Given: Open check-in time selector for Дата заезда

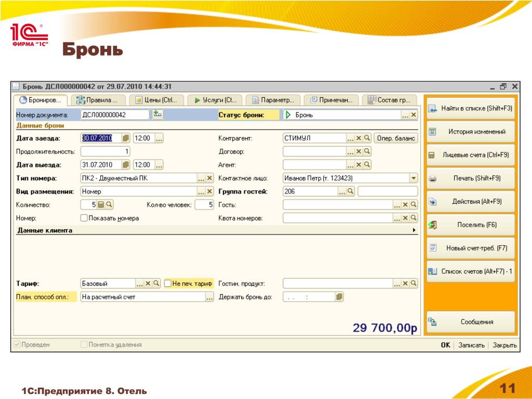Looking at the screenshot, I should pos(159,138).
